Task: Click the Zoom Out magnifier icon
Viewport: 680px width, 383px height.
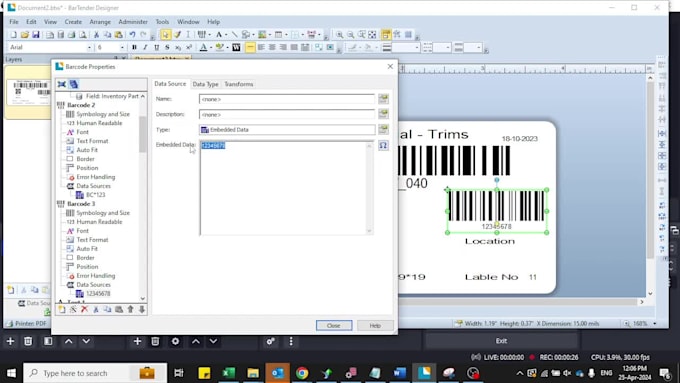Action: point(350,35)
